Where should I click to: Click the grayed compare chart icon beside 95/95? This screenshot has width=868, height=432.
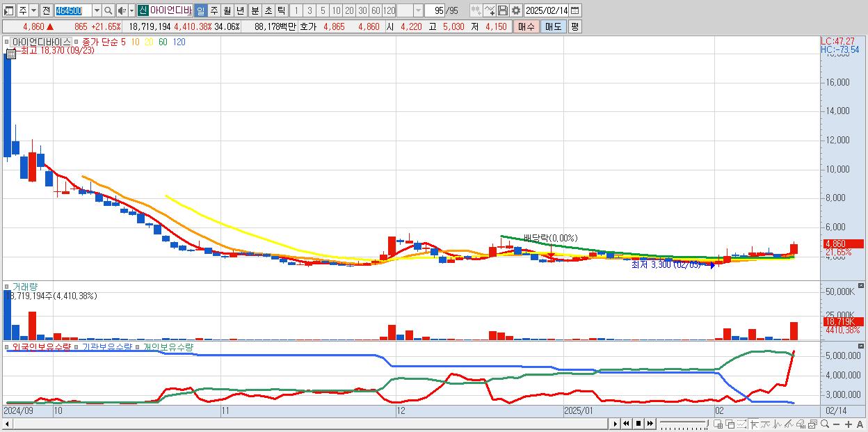tap(476, 10)
